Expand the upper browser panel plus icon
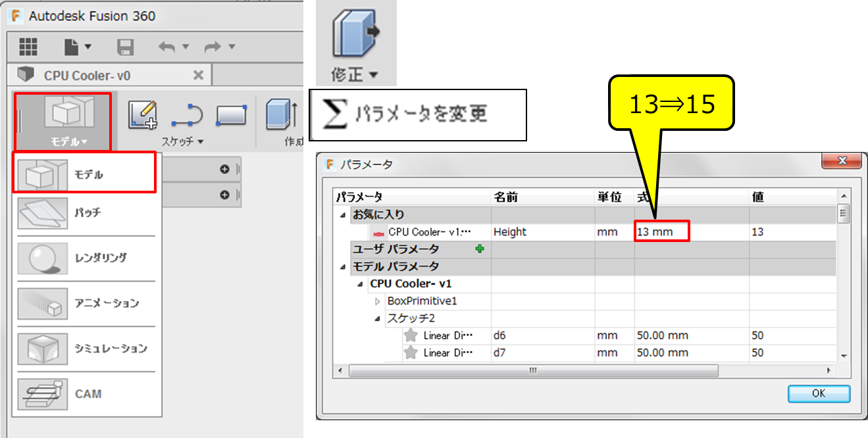Image resolution: width=868 pixels, height=438 pixels. (x=224, y=169)
